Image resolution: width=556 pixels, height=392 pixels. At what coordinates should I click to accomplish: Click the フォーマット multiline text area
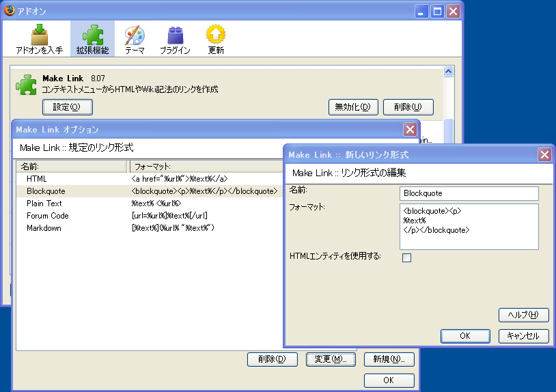469,227
